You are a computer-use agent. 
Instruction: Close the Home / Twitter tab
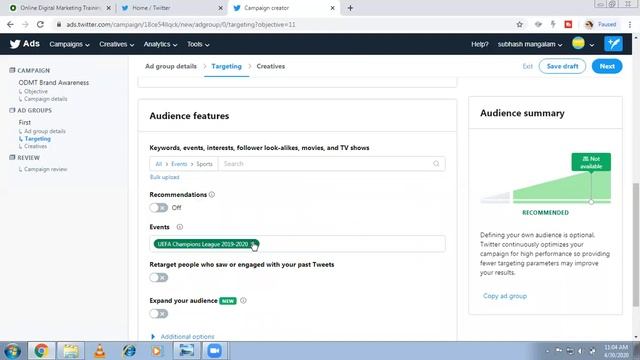220,8
